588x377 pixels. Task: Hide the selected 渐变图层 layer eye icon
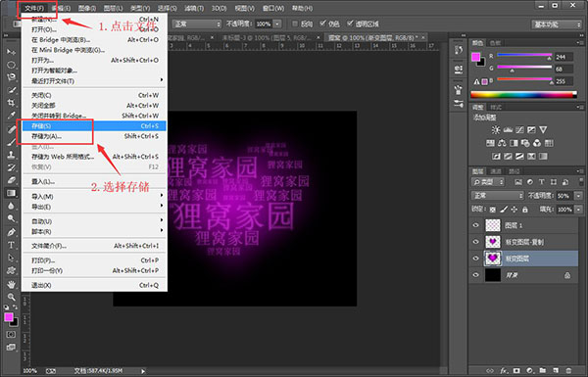click(476, 259)
